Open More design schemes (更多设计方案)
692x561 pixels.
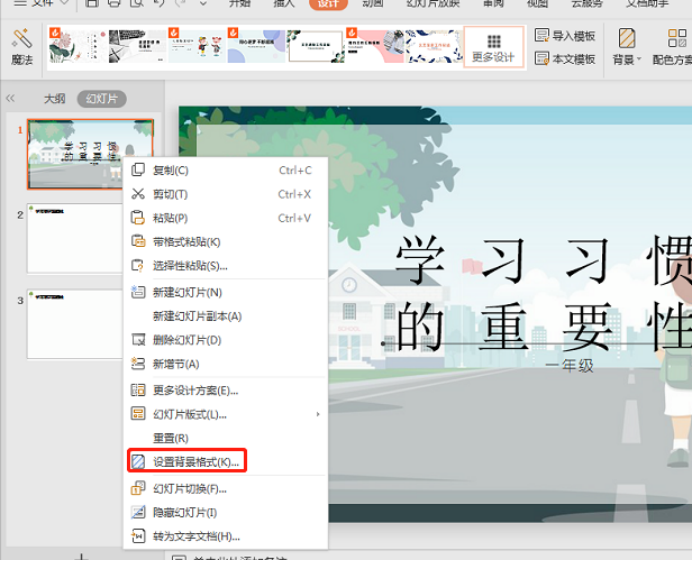226,390
